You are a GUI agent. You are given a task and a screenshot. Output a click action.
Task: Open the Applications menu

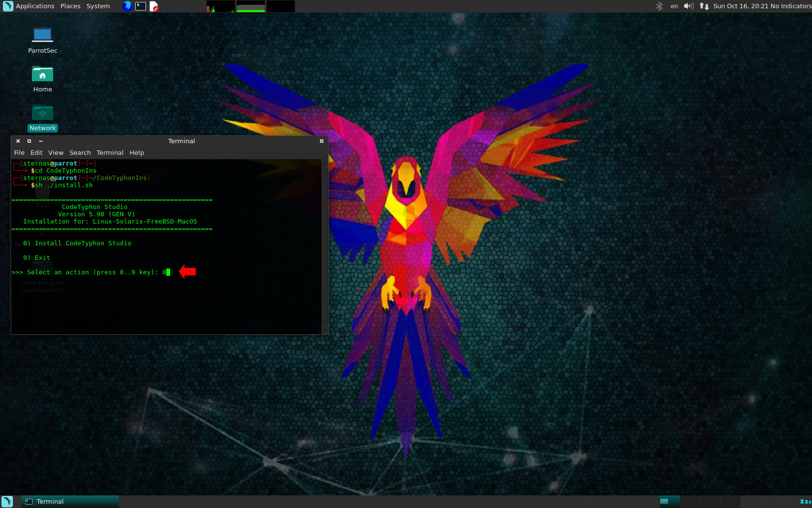pos(35,6)
